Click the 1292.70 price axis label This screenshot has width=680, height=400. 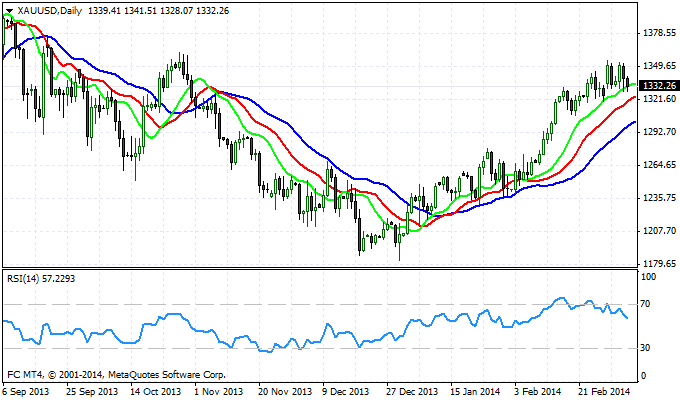[659, 132]
